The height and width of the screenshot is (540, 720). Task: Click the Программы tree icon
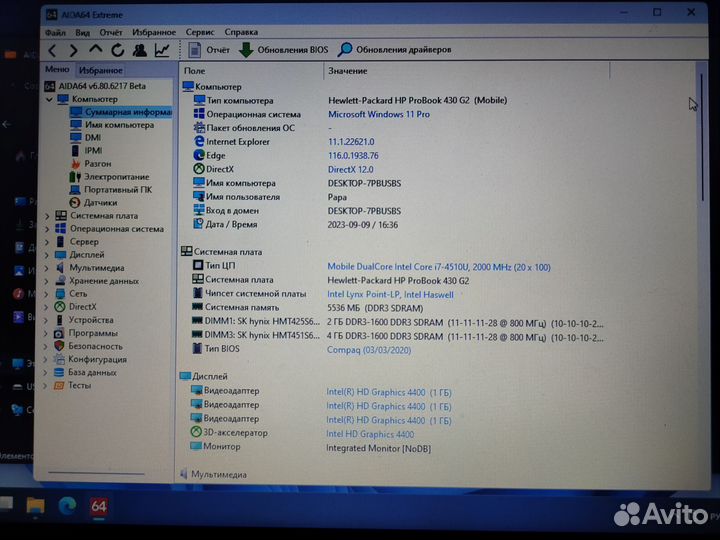point(59,333)
